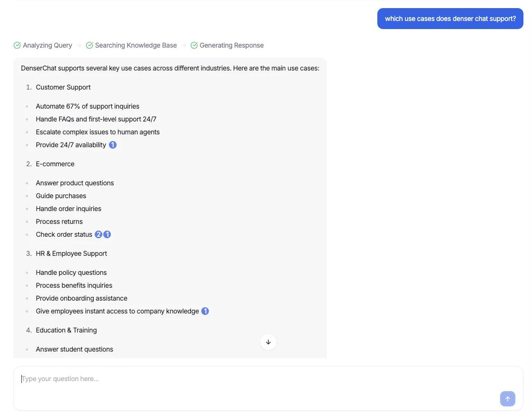This screenshot has width=532, height=414.
Task: Open citation 1 after "Provide 24/7 availability"
Action: coord(113,144)
